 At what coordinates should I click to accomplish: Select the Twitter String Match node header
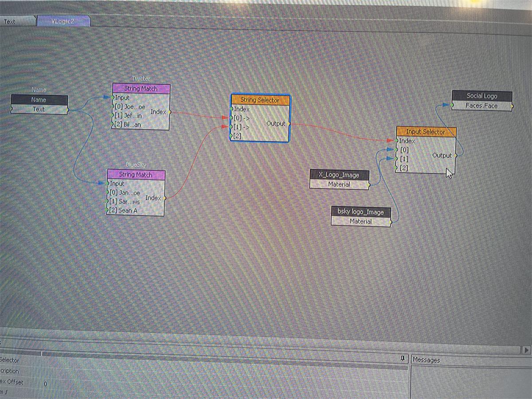point(141,89)
